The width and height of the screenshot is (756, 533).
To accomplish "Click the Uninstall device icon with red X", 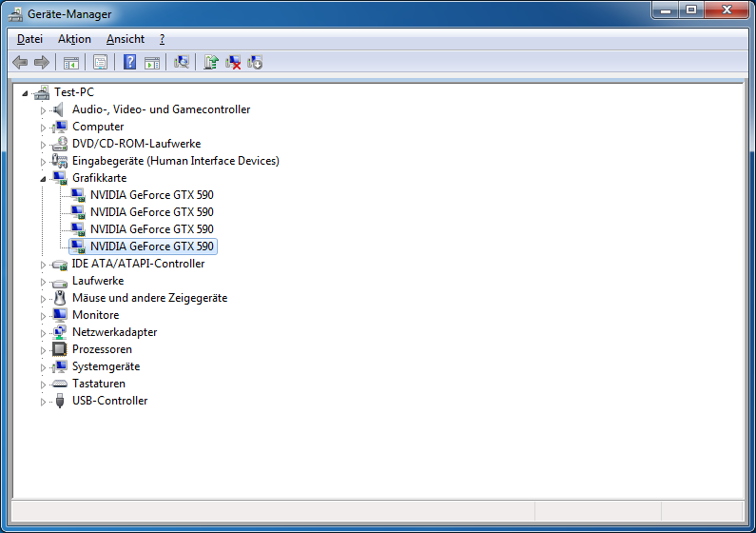I will (233, 62).
